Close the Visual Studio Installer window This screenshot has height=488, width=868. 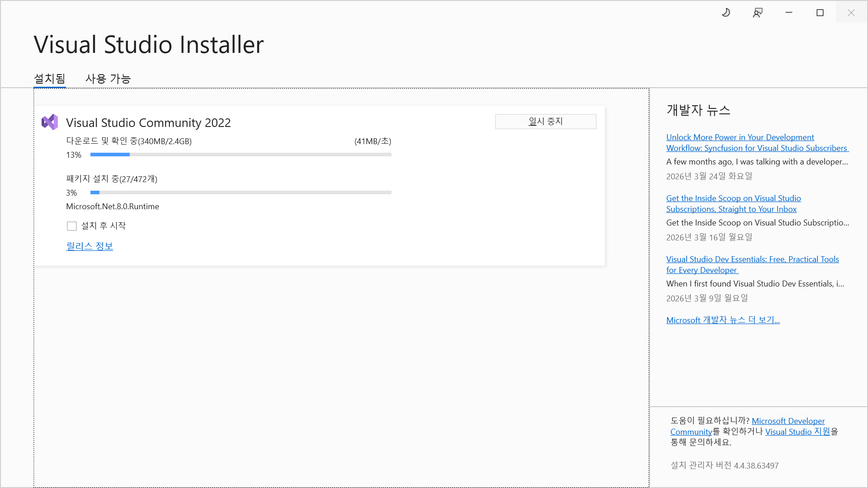(x=851, y=13)
